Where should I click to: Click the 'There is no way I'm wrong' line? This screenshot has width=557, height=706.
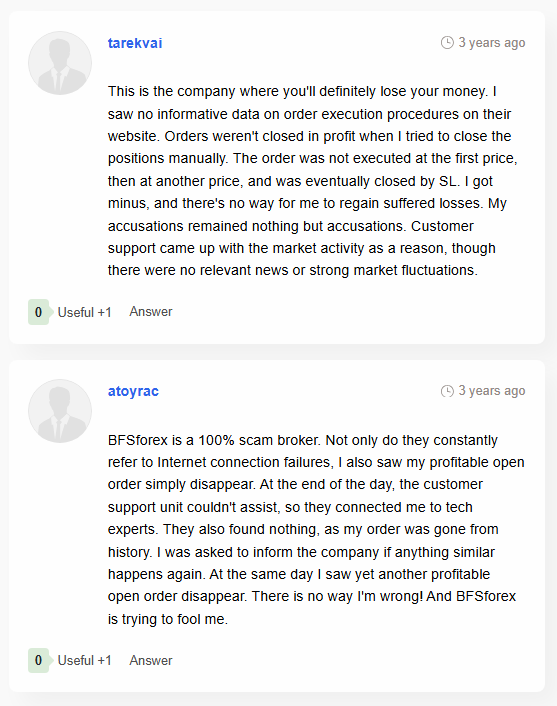pyautogui.click(x=312, y=597)
